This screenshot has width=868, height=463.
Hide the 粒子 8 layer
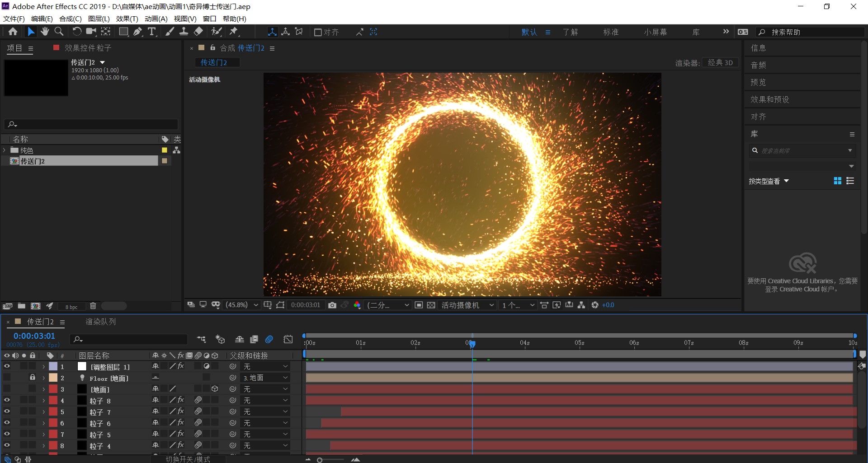pyautogui.click(x=7, y=400)
